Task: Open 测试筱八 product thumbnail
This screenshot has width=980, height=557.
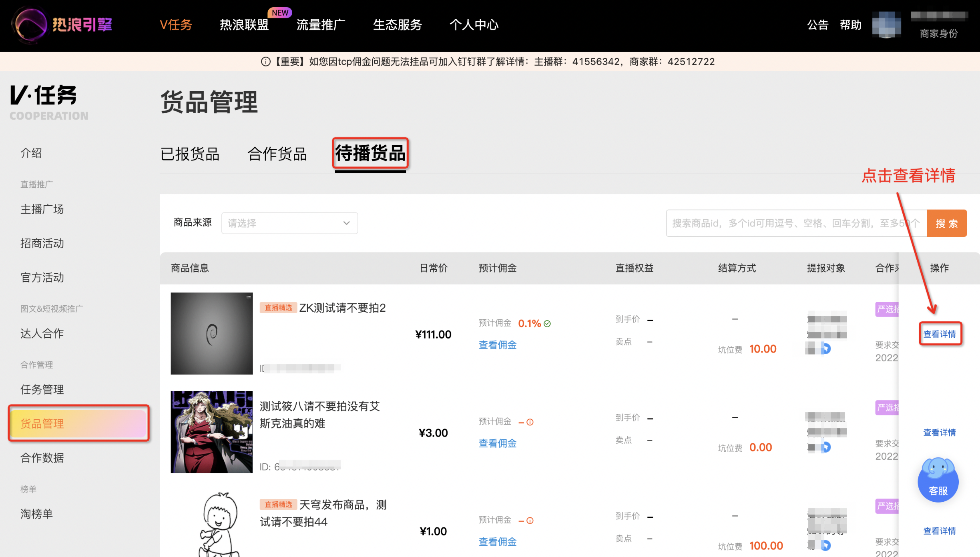Action: coord(212,432)
